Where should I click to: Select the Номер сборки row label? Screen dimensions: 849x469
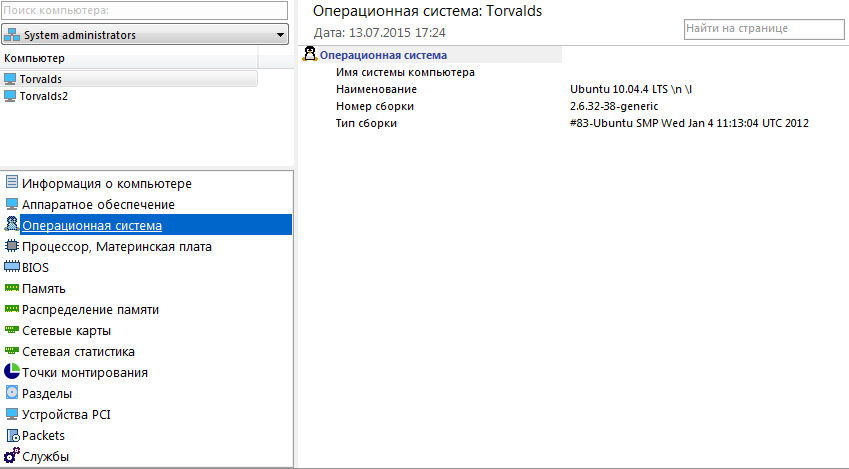[x=375, y=106]
